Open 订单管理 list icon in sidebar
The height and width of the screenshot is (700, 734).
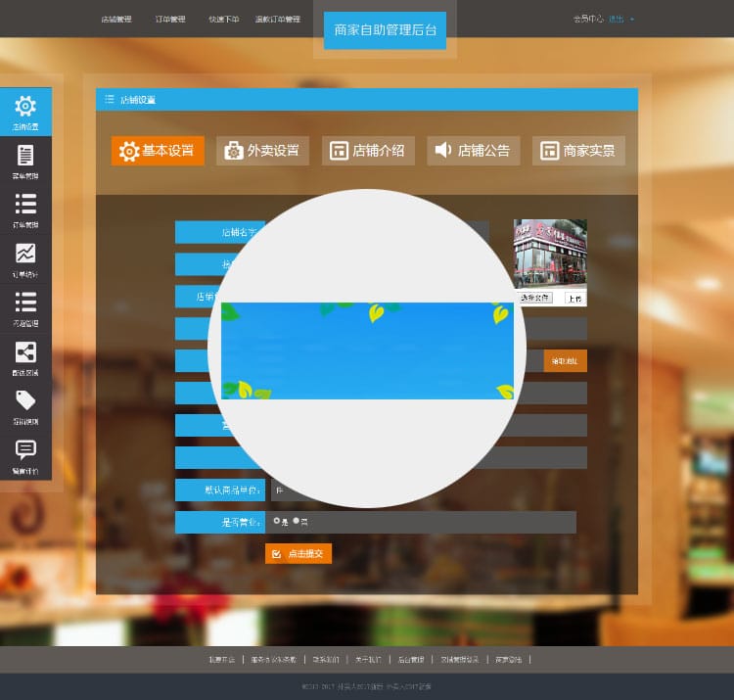pos(25,204)
